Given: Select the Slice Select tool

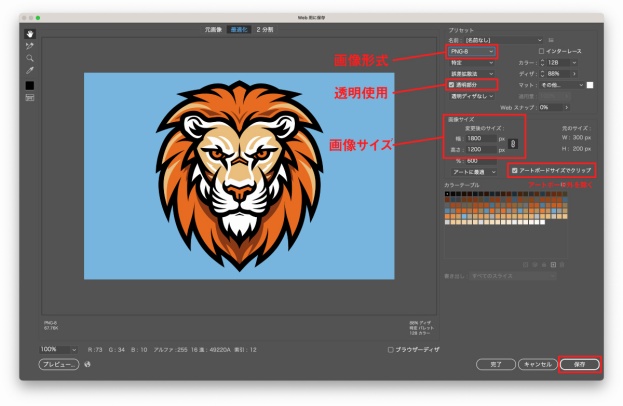Looking at the screenshot, I should 30,46.
